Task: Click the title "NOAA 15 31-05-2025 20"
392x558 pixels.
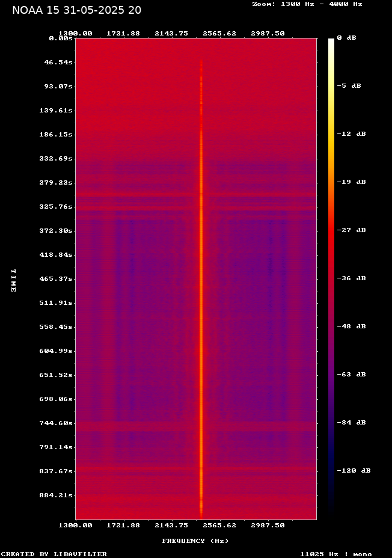Action: 76,10
